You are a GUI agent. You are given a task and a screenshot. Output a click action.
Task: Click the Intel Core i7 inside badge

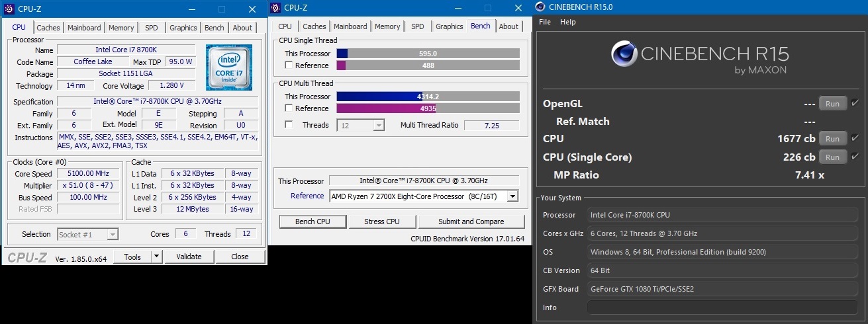click(229, 67)
